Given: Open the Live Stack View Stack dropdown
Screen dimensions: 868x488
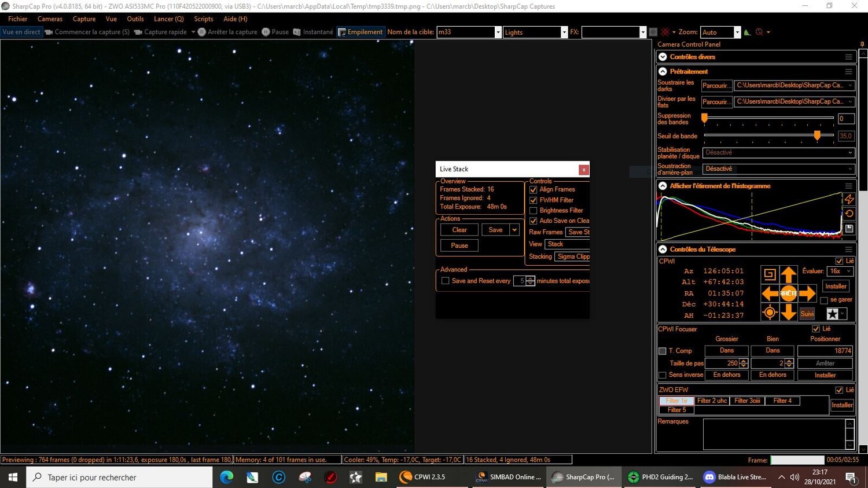Looking at the screenshot, I should click(567, 244).
